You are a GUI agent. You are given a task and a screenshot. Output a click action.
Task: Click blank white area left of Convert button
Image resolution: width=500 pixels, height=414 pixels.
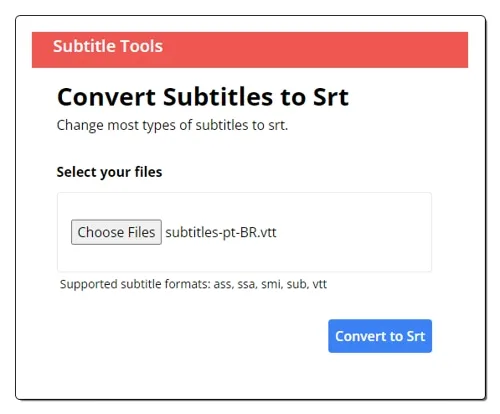pos(187,336)
